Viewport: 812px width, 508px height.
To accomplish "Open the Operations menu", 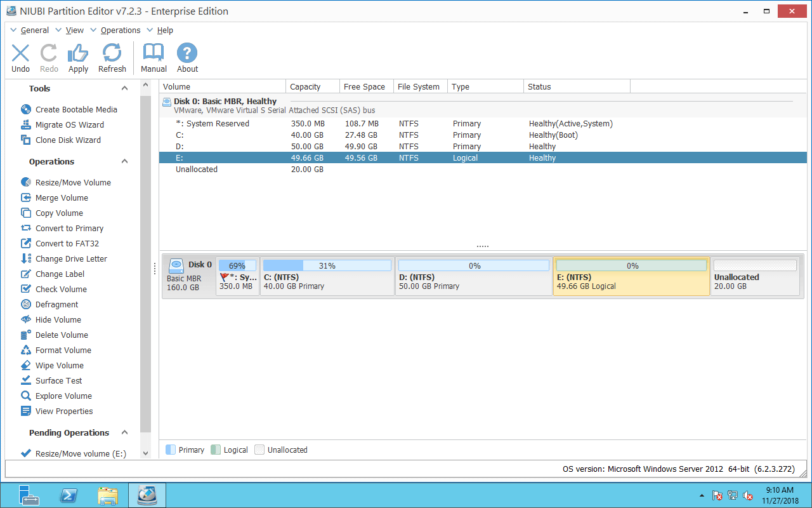I will pos(120,30).
